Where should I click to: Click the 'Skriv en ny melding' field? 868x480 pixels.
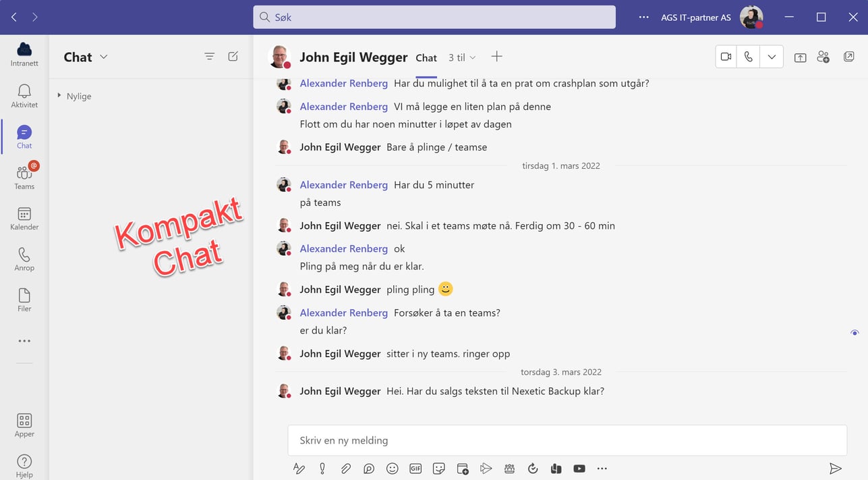[567, 440]
